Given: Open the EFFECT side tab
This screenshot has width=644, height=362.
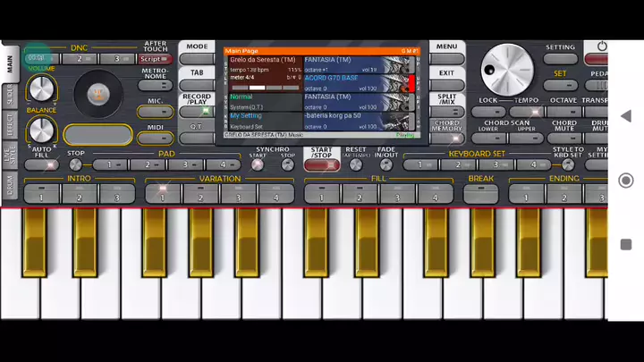Looking at the screenshot, I should (x=10, y=122).
